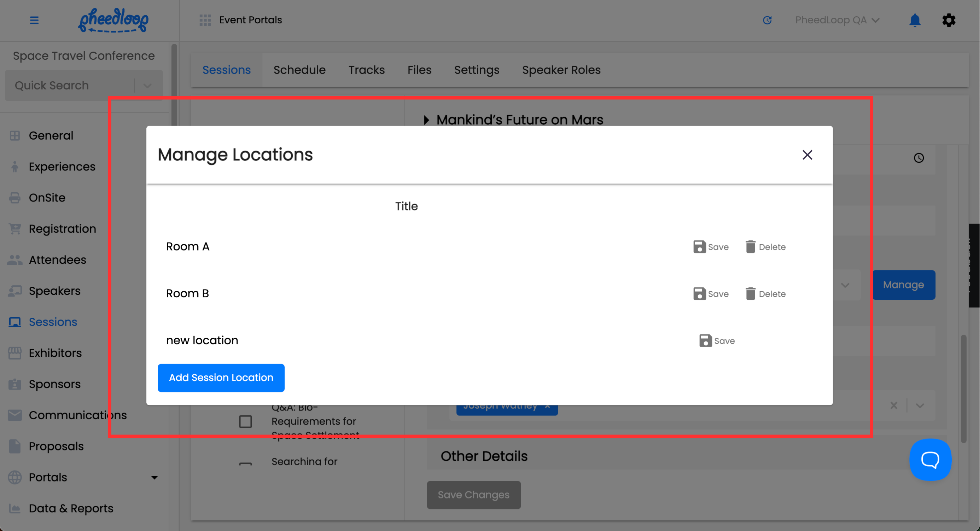Image resolution: width=980 pixels, height=531 pixels.
Task: Click the PheedLoop logo
Action: pos(113,20)
